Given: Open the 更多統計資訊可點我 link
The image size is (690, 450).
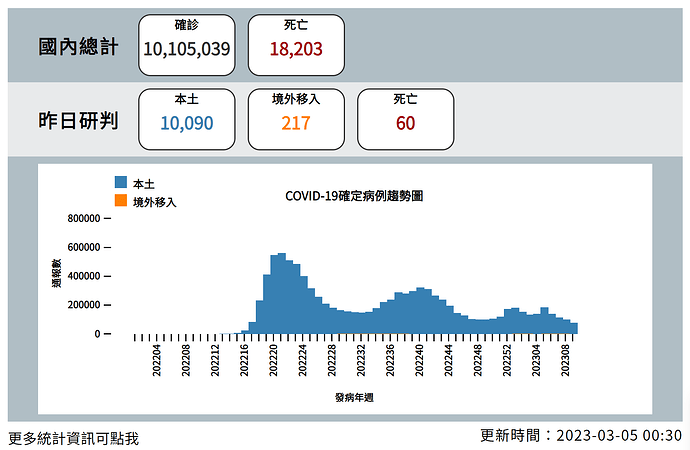Looking at the screenshot, I should pyautogui.click(x=73, y=438).
